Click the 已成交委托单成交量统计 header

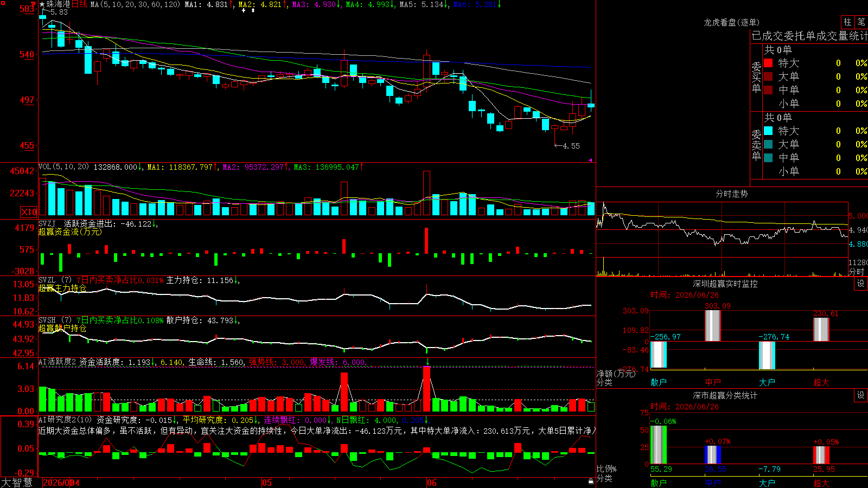click(x=809, y=36)
